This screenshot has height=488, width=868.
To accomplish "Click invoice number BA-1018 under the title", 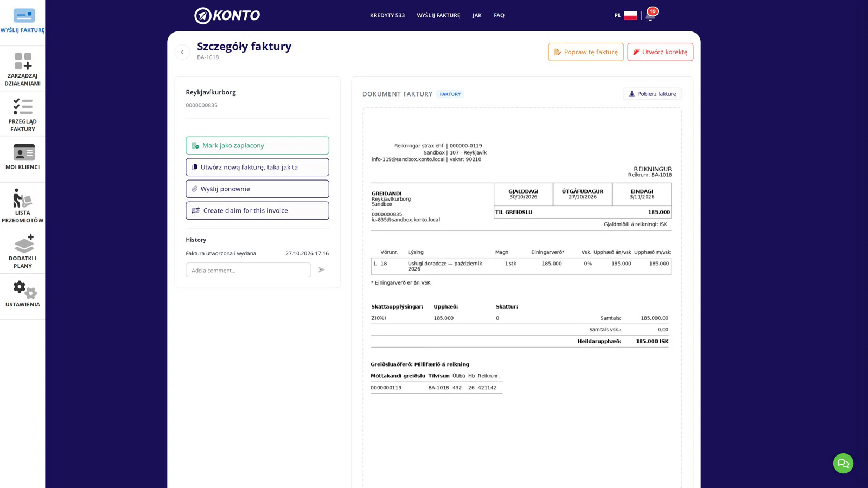I will [x=208, y=57].
